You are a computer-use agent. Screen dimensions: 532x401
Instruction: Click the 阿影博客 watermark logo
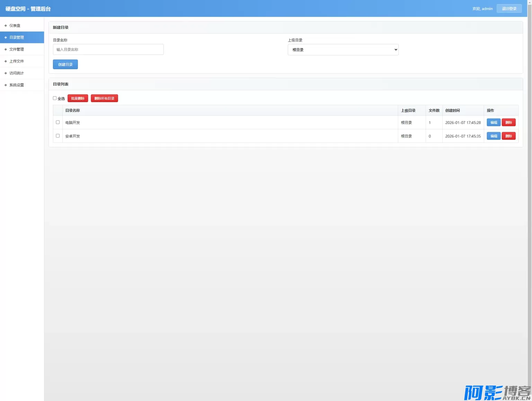497,392
